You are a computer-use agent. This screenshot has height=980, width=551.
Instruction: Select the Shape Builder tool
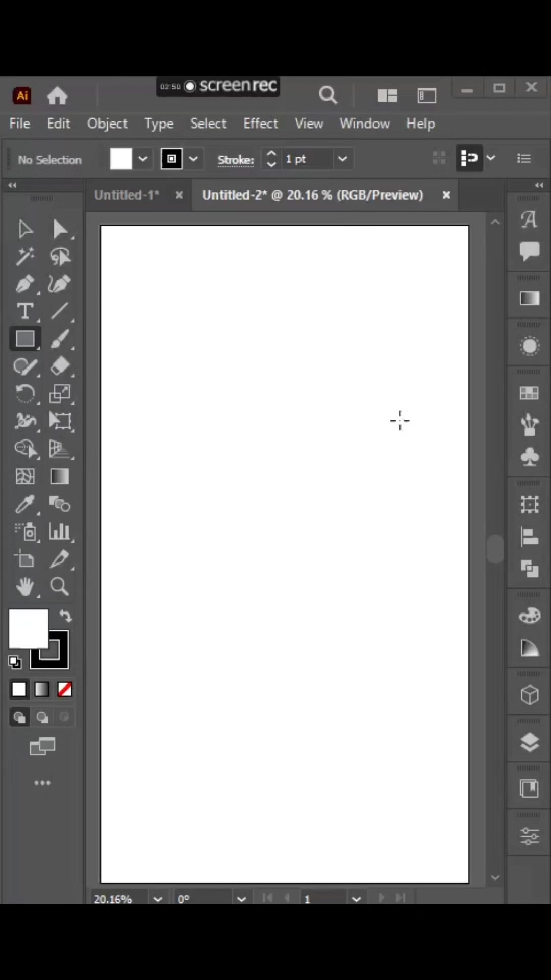click(25, 449)
